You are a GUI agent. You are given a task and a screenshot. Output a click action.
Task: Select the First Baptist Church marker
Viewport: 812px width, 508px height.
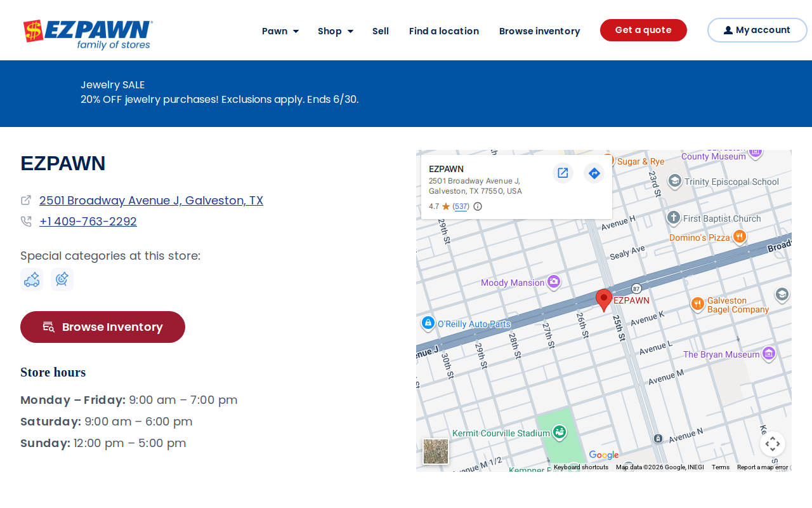[x=674, y=218]
